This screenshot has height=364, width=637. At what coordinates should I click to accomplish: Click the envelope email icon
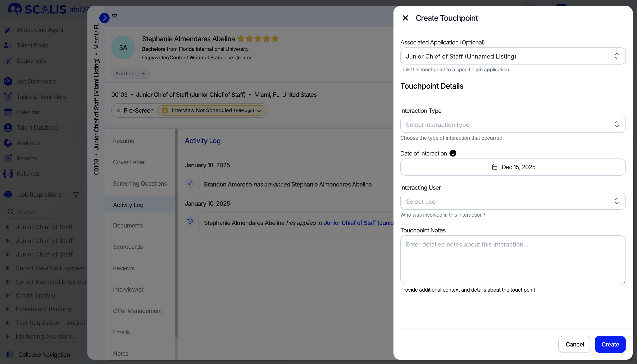(x=114, y=16)
